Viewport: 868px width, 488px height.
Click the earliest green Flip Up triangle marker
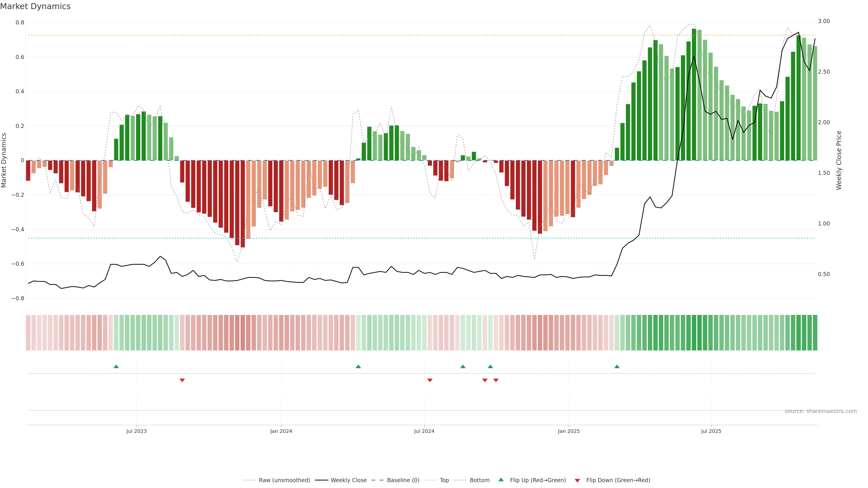tap(116, 366)
